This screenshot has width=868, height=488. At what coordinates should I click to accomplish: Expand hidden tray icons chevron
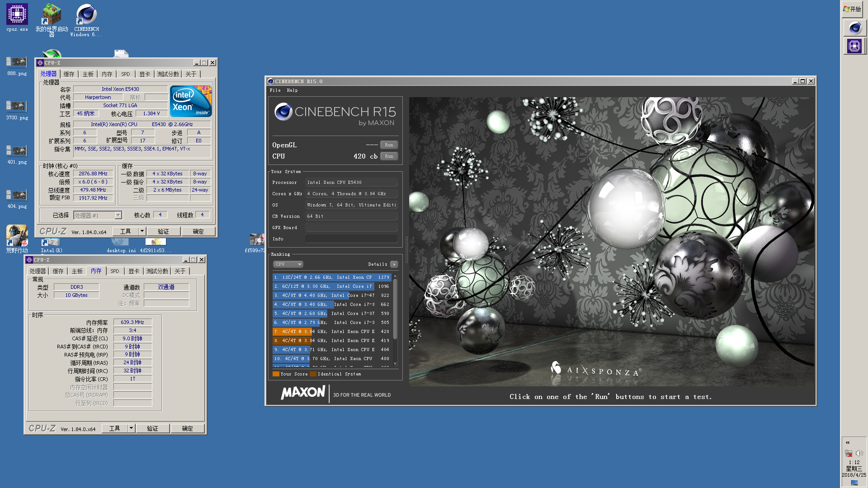tap(848, 442)
